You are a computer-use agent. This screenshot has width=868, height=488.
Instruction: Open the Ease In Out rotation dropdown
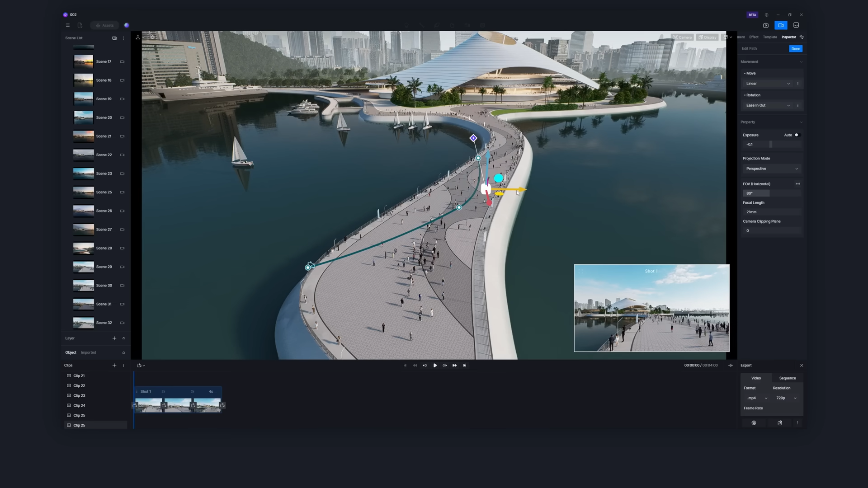tap(767, 105)
